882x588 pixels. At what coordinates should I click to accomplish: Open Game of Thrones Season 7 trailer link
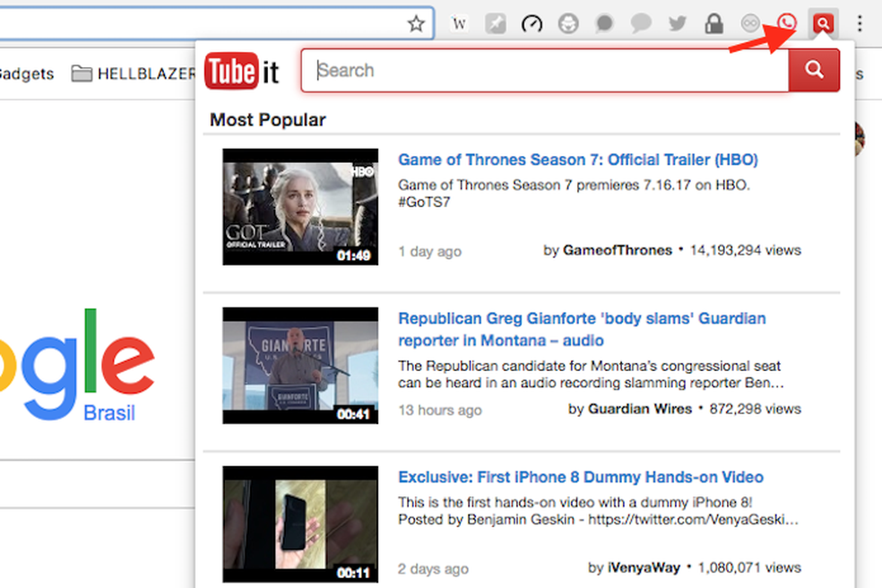[577, 160]
